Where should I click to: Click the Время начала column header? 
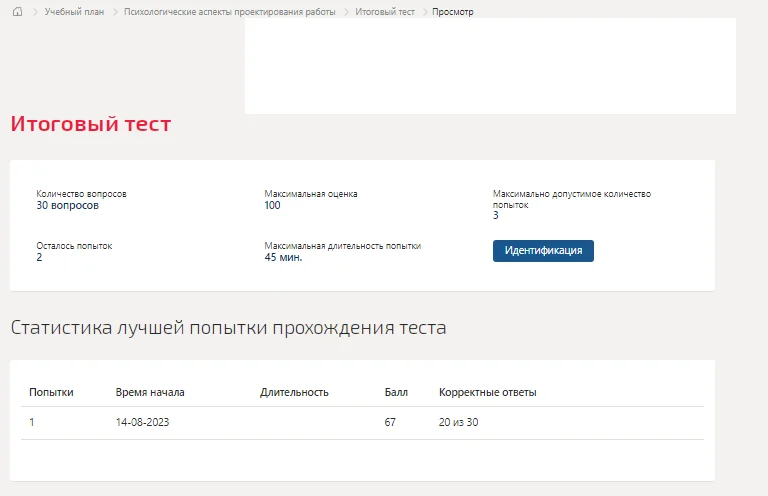(150, 392)
